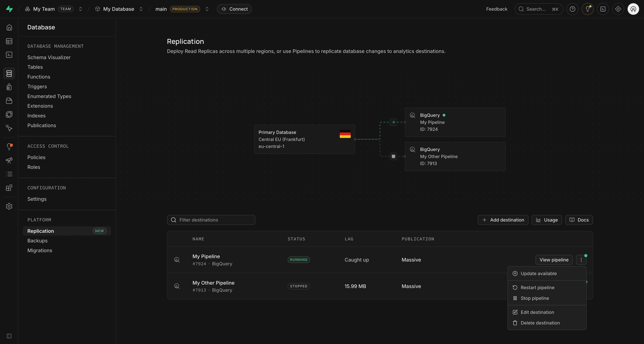Open Project Settings gear icon

[9, 206]
